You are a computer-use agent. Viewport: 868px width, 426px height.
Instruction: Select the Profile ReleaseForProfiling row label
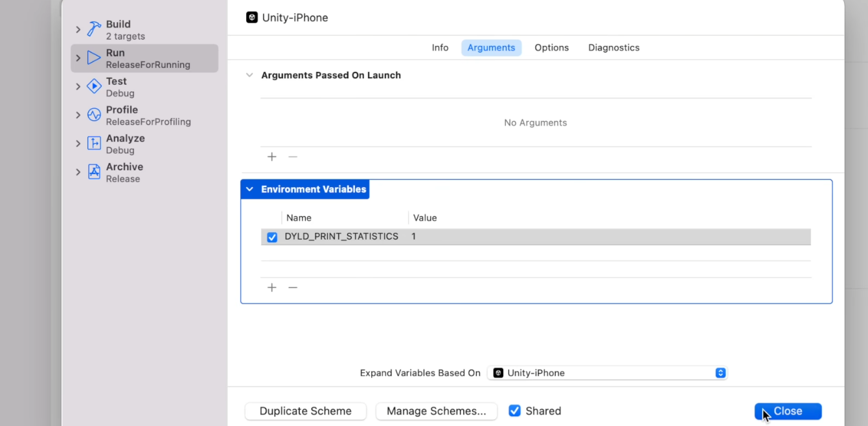(148, 115)
